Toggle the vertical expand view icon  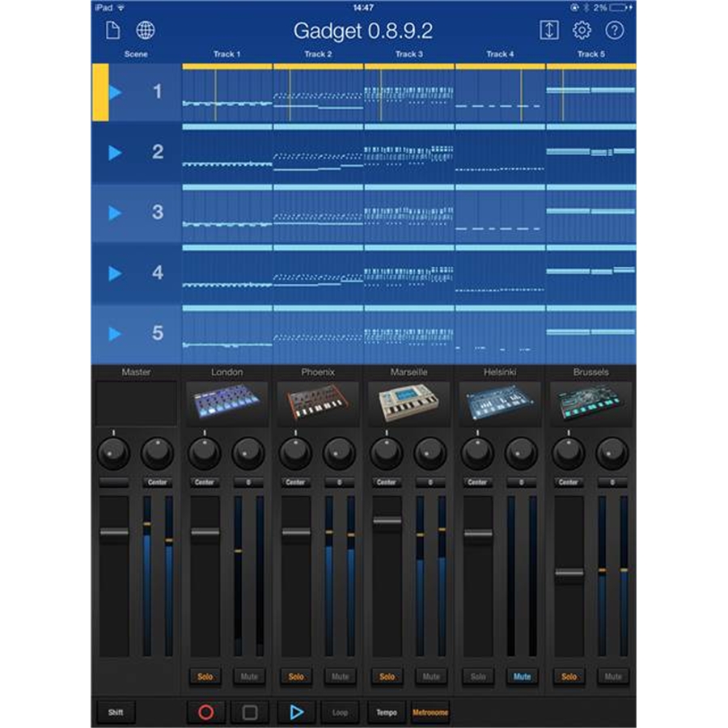pyautogui.click(x=548, y=31)
